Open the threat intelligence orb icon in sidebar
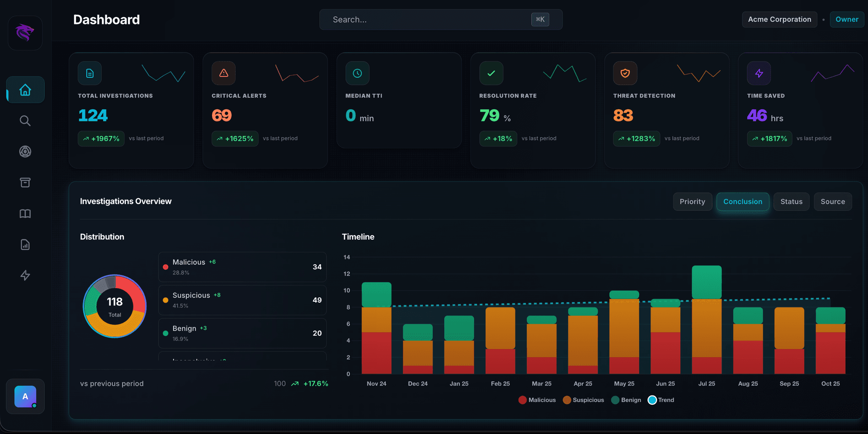The height and width of the screenshot is (434, 868). [25, 151]
